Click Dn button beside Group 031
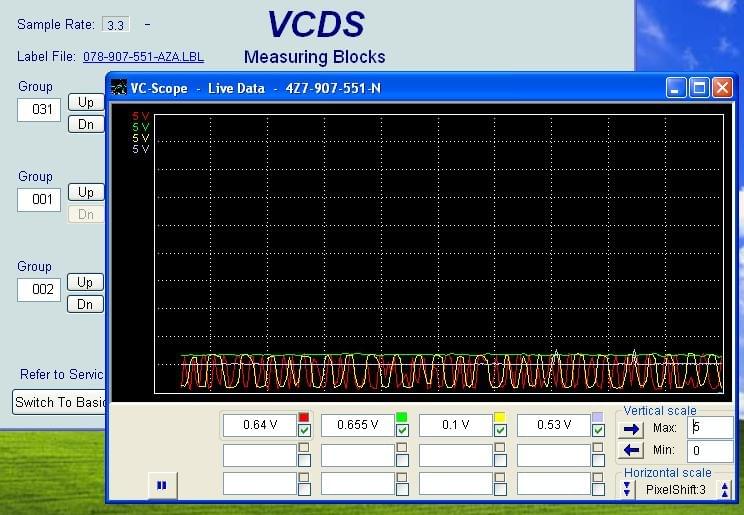The height and width of the screenshot is (515, 744). (x=86, y=124)
